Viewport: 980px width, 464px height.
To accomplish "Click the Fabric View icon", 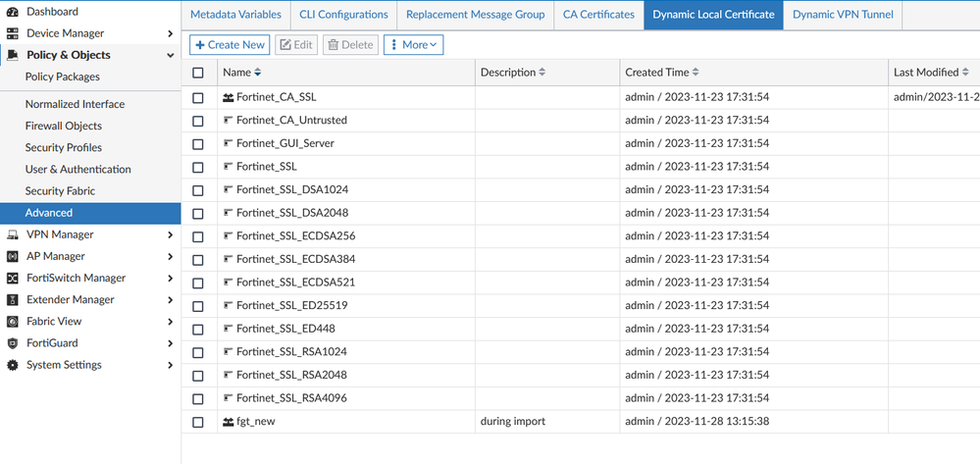I will (12, 322).
